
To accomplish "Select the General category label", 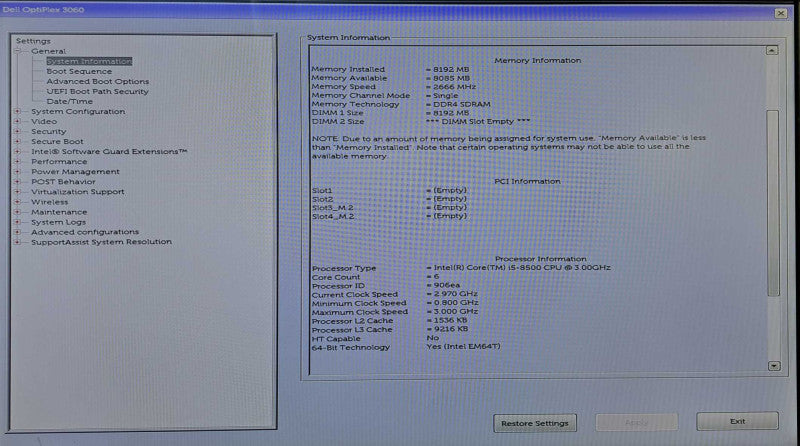I will (x=48, y=51).
